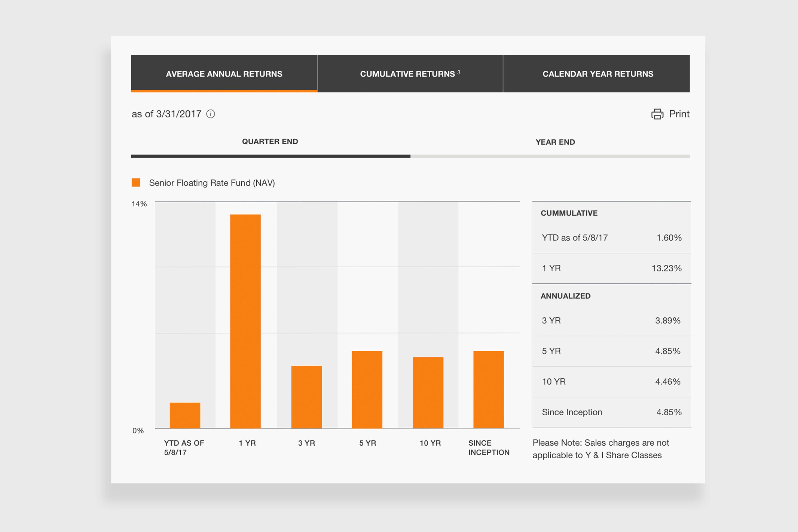
Task: Click the orange Senior Floating Rate Fund swatch
Action: click(136, 183)
